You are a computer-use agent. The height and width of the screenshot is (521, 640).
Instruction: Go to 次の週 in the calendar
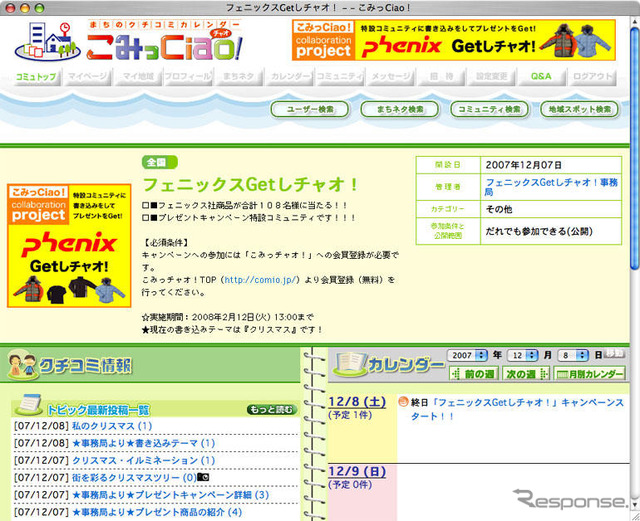coord(526,374)
